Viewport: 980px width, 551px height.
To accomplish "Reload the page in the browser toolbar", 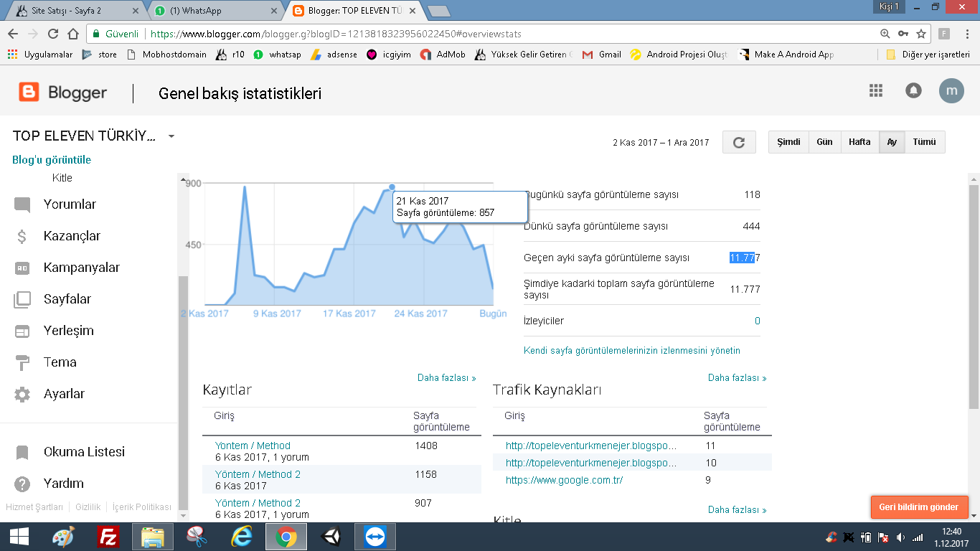I will click(53, 34).
